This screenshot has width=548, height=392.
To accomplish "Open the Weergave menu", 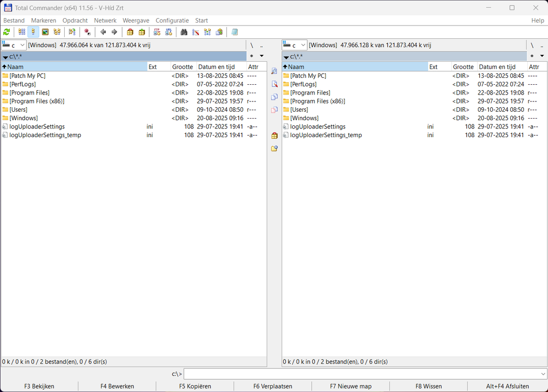I will pos(136,21).
